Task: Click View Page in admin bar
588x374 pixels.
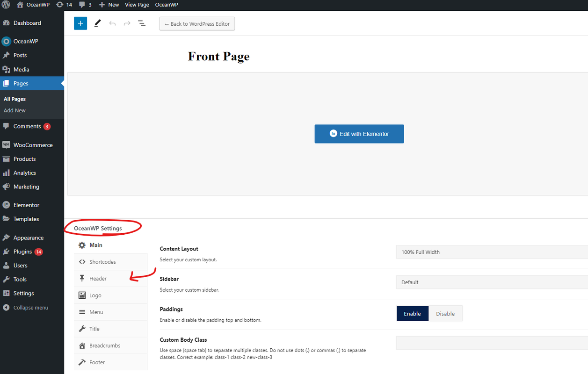Action: point(137,5)
